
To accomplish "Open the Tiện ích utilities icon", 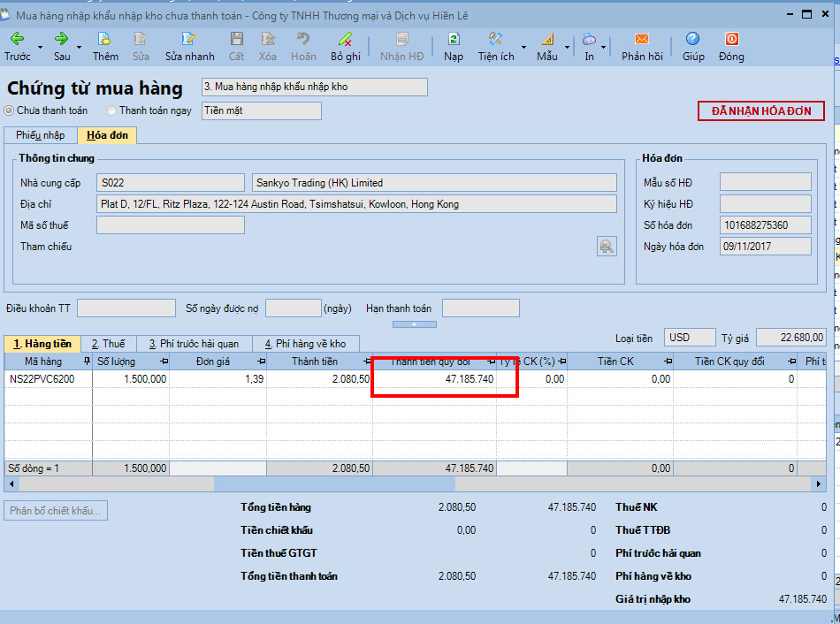I will tap(495, 39).
